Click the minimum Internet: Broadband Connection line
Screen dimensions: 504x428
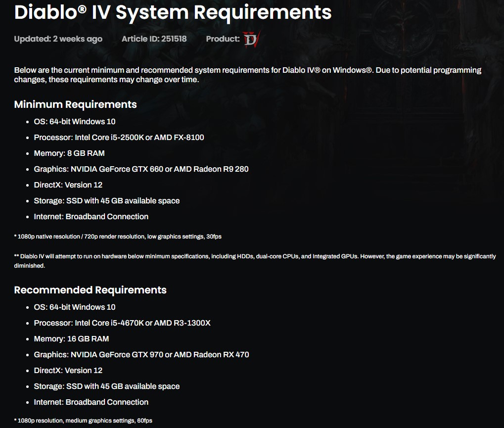coord(91,217)
